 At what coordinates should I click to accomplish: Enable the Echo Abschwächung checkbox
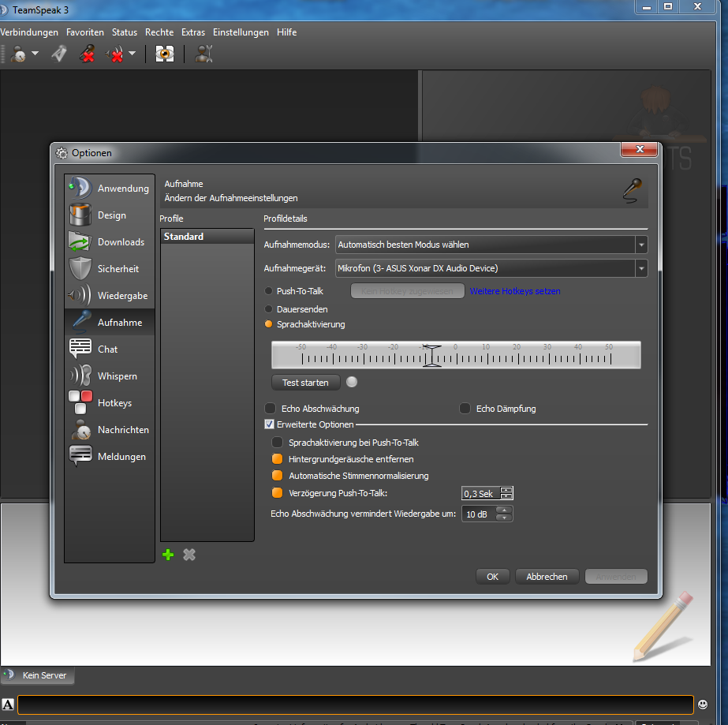coord(271,409)
